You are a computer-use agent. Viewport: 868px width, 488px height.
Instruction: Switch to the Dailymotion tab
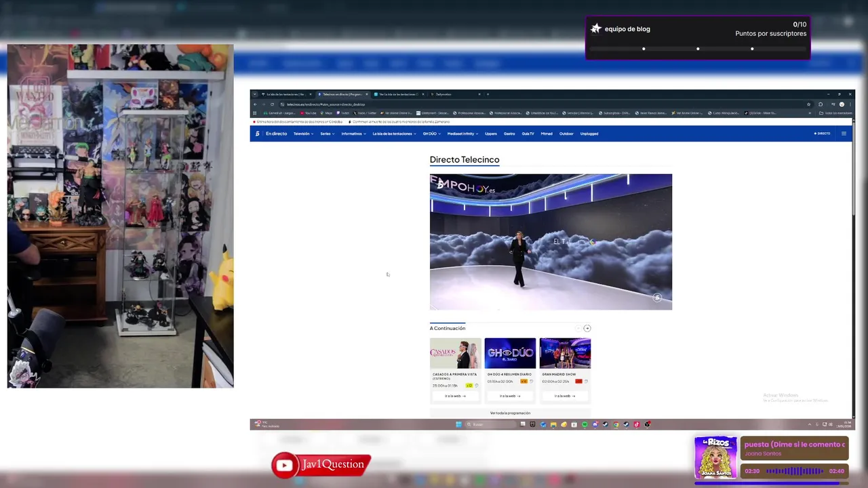click(x=454, y=94)
